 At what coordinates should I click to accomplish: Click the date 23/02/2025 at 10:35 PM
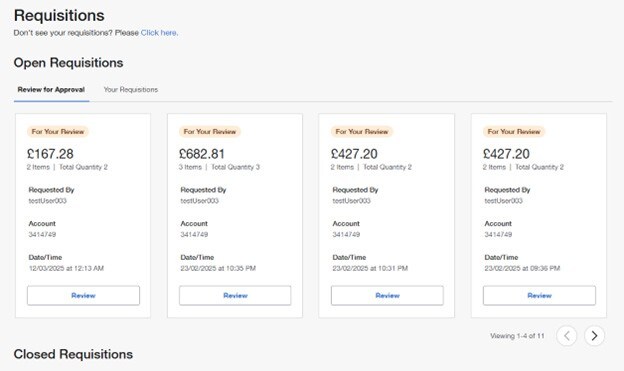tap(218, 268)
